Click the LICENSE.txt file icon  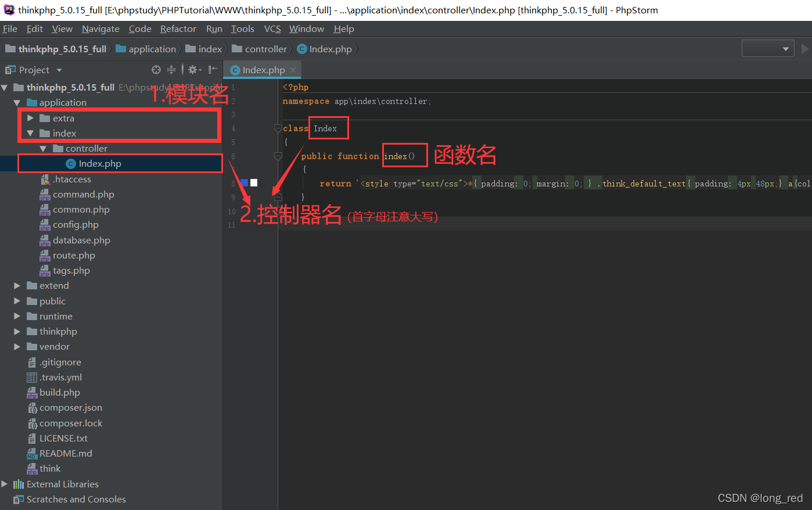coord(32,439)
